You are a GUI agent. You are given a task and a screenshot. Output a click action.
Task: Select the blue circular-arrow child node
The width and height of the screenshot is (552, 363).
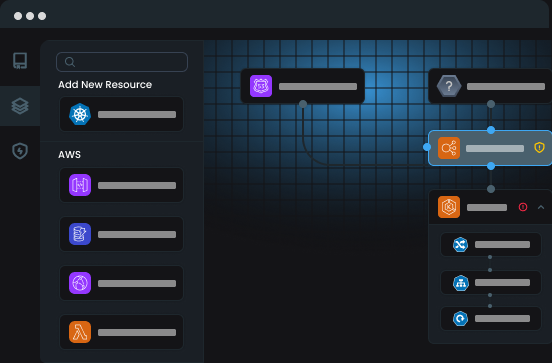(491, 319)
